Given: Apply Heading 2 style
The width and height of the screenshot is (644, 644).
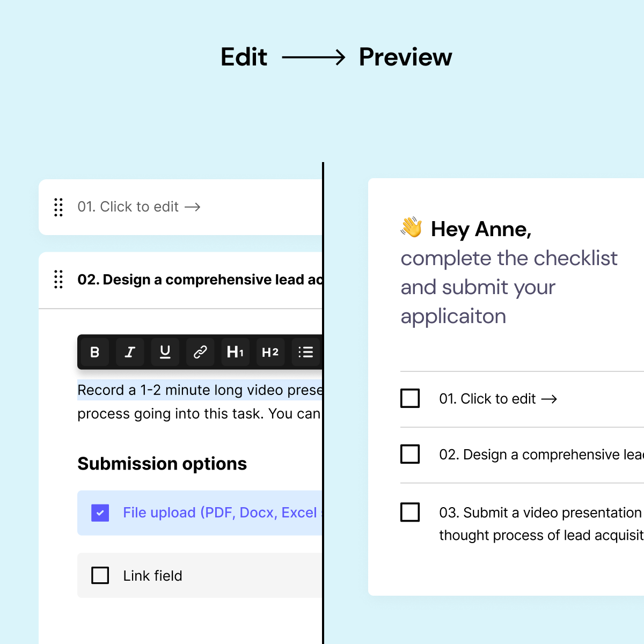Looking at the screenshot, I should [x=270, y=352].
